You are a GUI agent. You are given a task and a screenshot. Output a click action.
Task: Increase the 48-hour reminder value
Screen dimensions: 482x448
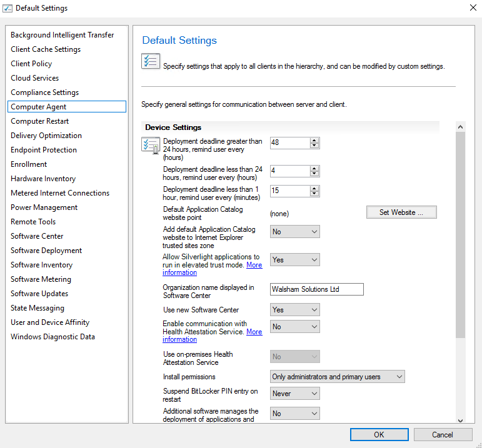314,140
